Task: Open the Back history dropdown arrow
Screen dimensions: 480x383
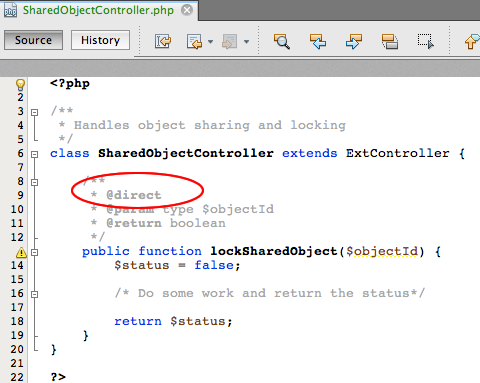Action: click(x=210, y=42)
